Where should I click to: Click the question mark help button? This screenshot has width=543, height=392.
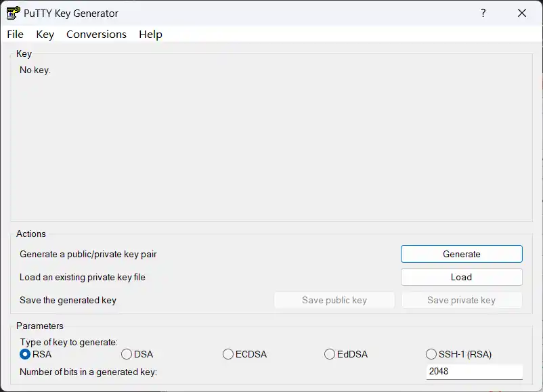coord(483,13)
